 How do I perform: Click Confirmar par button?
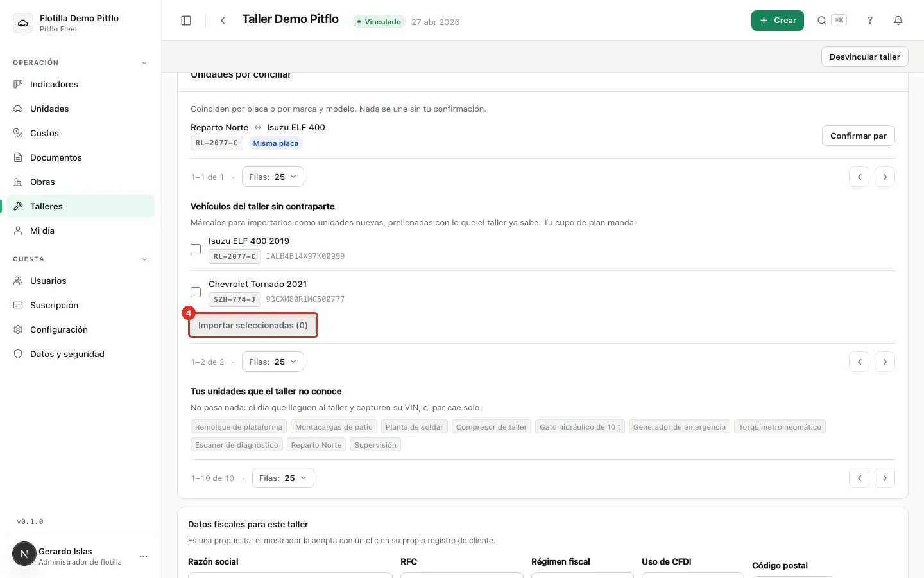click(859, 136)
